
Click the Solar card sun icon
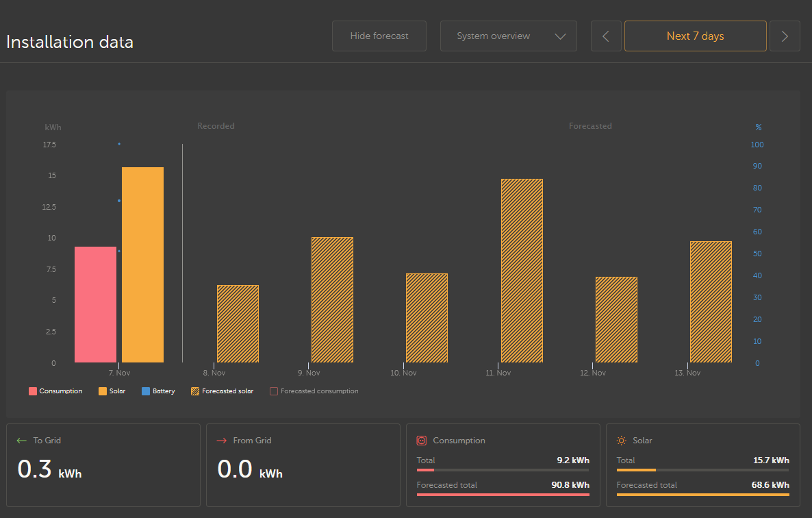(622, 441)
